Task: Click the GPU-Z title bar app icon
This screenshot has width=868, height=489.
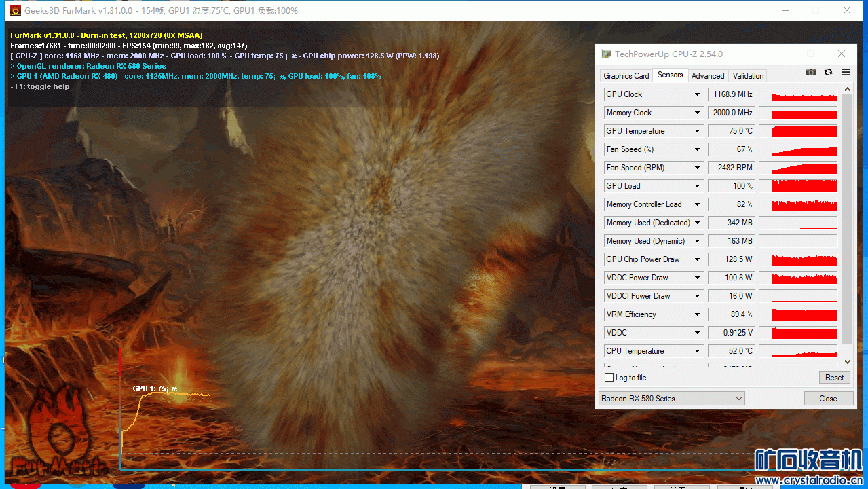Action: point(606,54)
